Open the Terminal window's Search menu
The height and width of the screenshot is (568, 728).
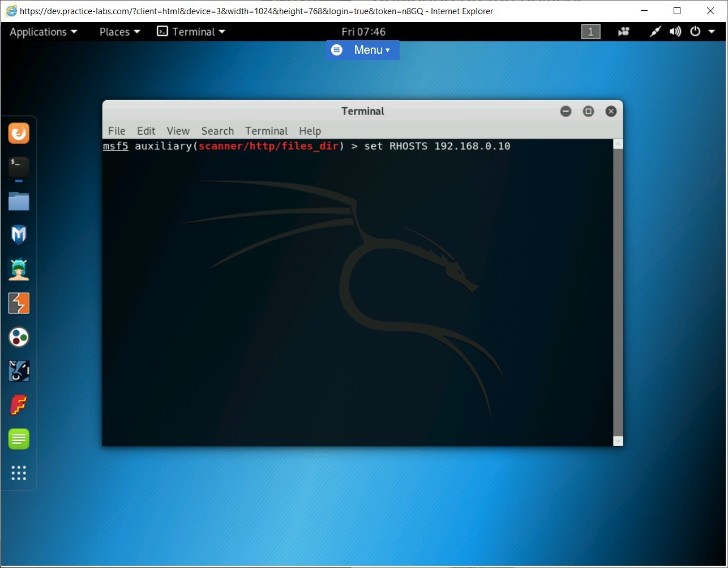point(217,131)
